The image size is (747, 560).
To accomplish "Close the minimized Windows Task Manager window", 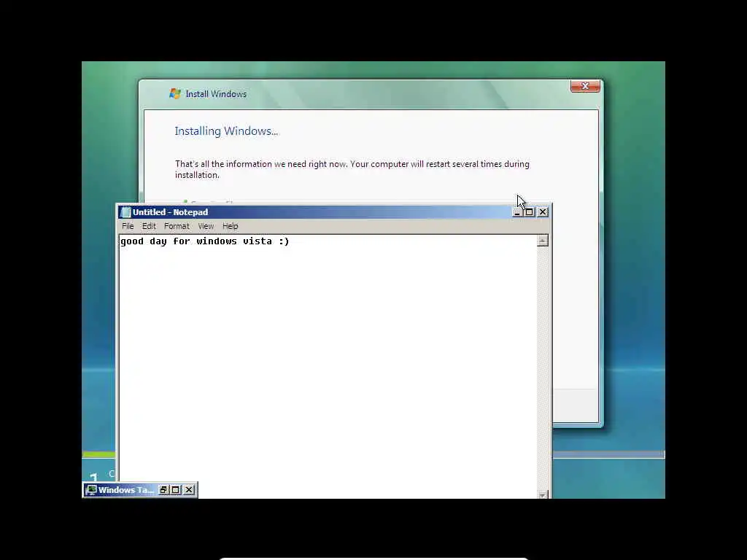I will click(189, 490).
